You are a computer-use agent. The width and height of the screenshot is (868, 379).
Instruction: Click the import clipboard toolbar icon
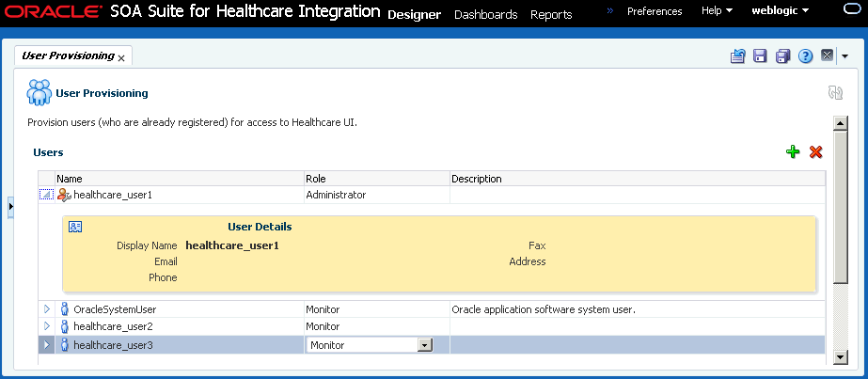pyautogui.click(x=738, y=55)
